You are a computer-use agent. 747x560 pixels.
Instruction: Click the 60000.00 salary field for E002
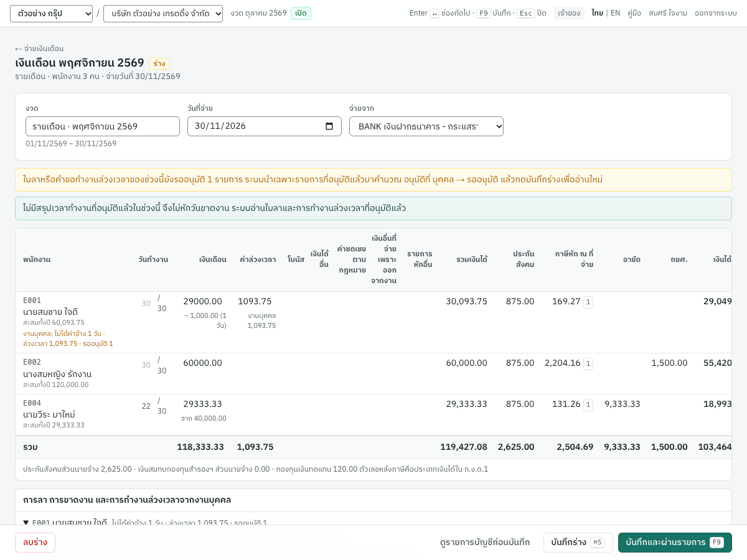click(202, 363)
